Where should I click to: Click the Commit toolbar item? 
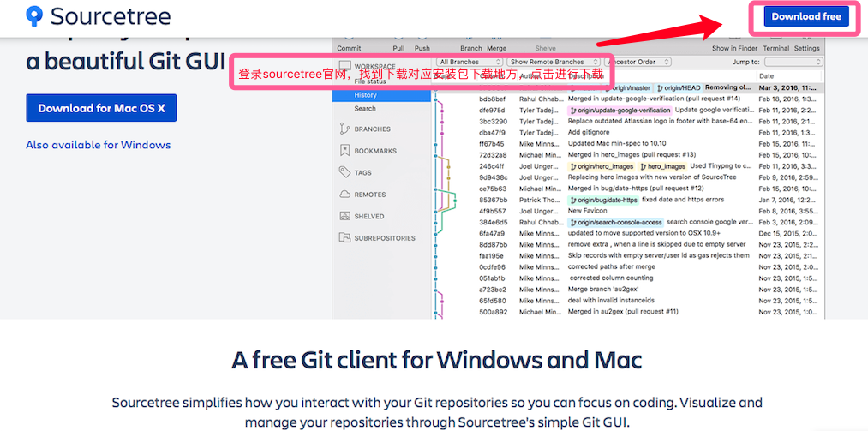coord(349,48)
